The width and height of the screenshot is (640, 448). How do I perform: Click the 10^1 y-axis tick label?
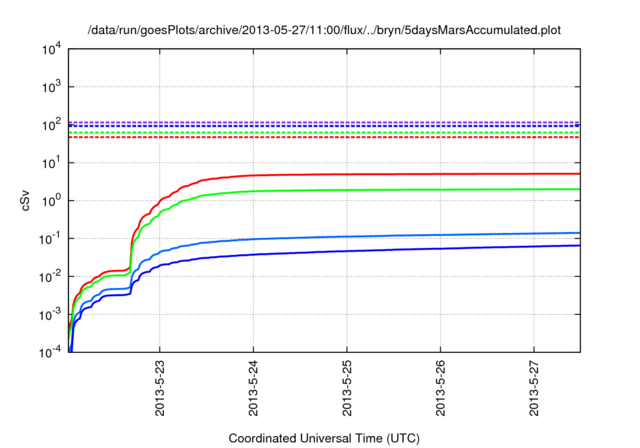[x=51, y=163]
